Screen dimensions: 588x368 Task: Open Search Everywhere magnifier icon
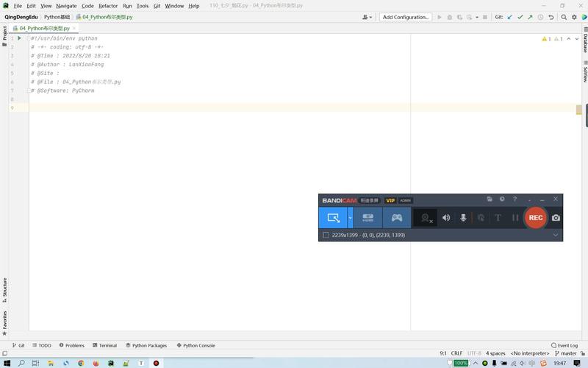[x=564, y=17]
